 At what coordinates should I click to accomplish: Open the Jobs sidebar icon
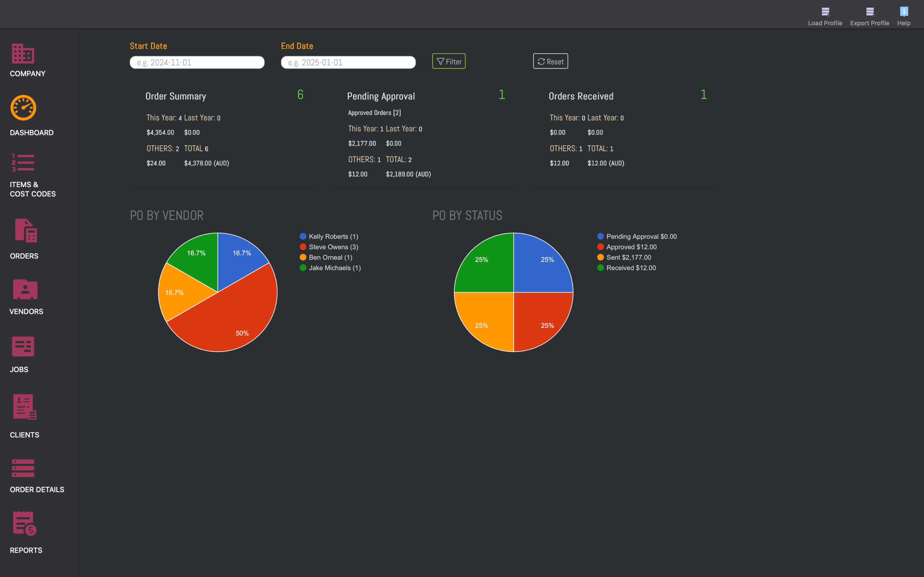coord(23,347)
